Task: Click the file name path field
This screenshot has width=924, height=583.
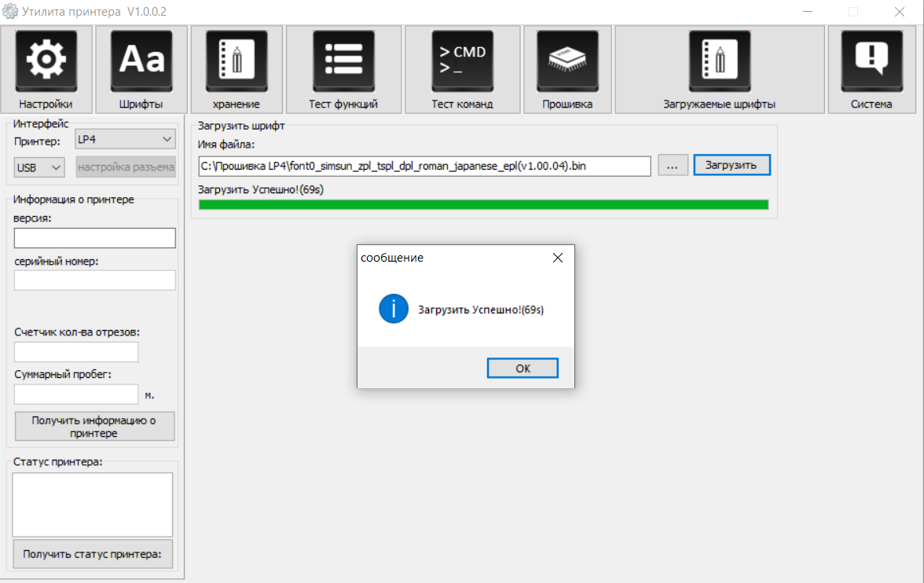Action: (x=424, y=166)
